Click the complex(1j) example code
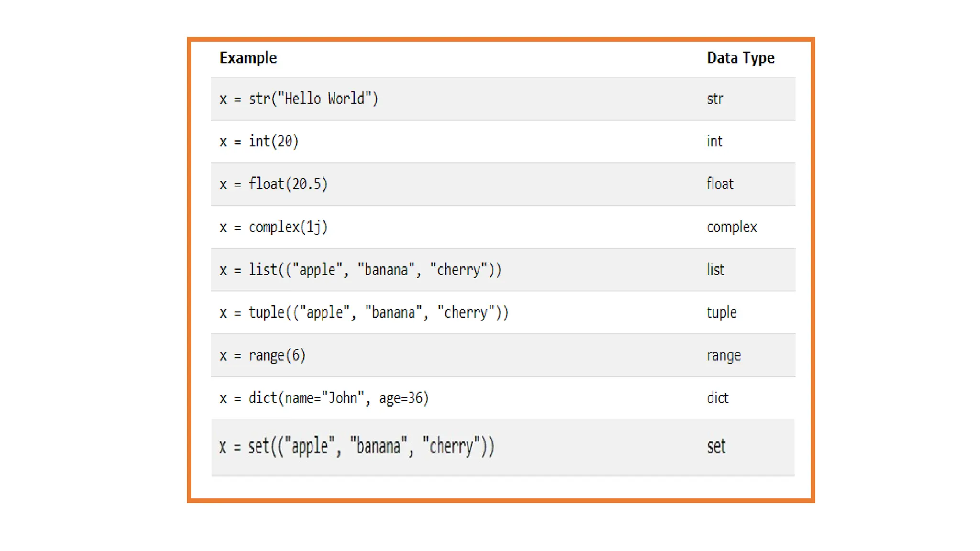Viewport: 980px width, 551px height. coord(274,227)
